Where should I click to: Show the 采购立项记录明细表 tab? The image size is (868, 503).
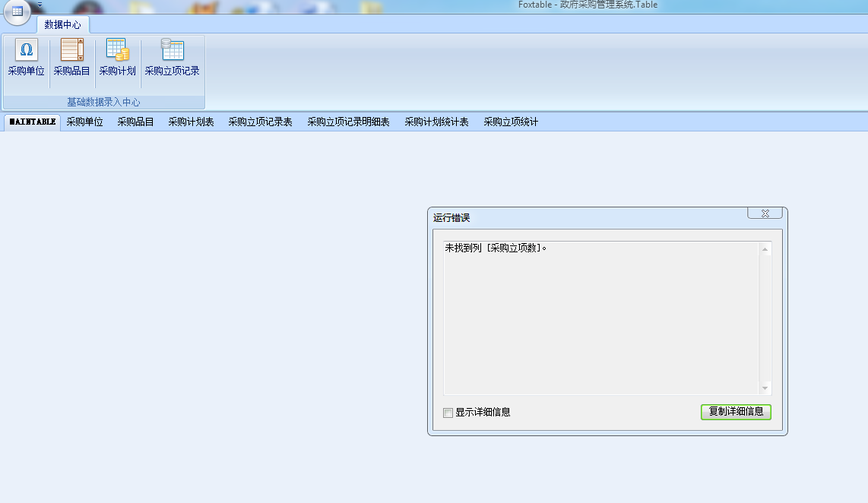pos(348,122)
